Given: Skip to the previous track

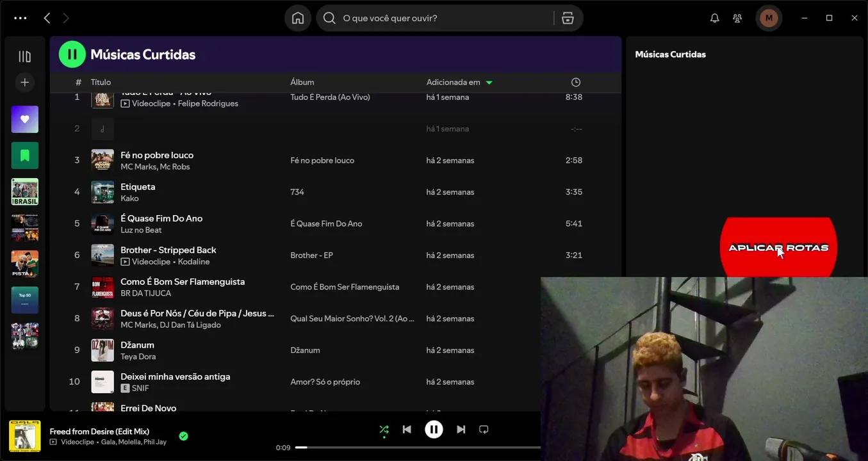Looking at the screenshot, I should click(407, 430).
